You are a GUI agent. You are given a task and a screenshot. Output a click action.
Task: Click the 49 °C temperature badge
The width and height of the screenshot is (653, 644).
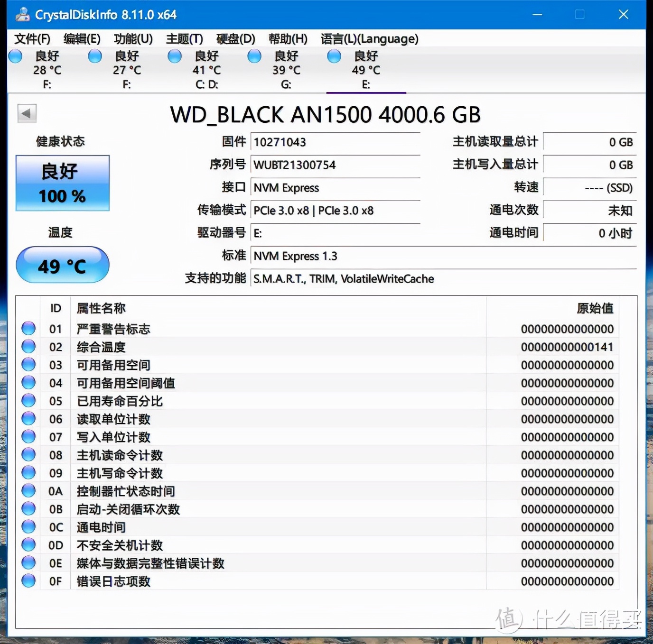tap(62, 265)
